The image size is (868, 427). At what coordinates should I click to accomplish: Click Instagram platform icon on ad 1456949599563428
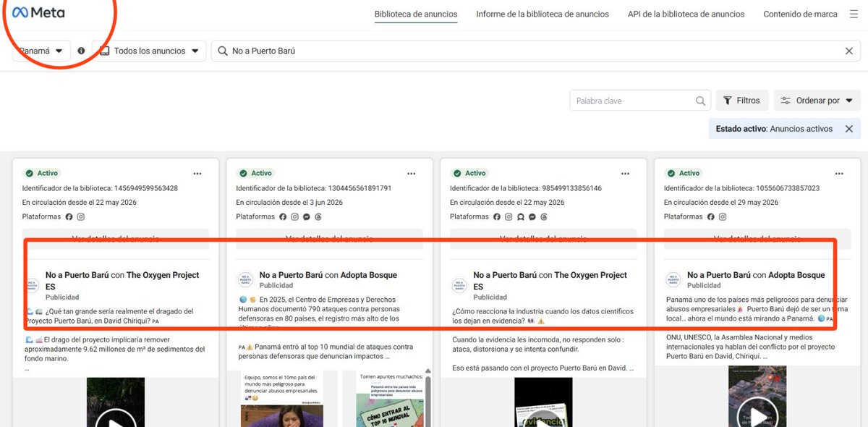pyautogui.click(x=81, y=216)
